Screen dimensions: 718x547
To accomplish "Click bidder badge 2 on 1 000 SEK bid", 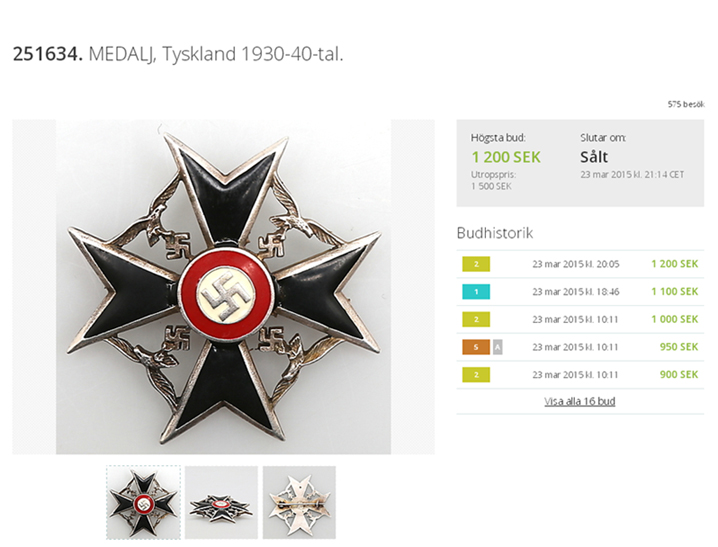I will tap(476, 320).
